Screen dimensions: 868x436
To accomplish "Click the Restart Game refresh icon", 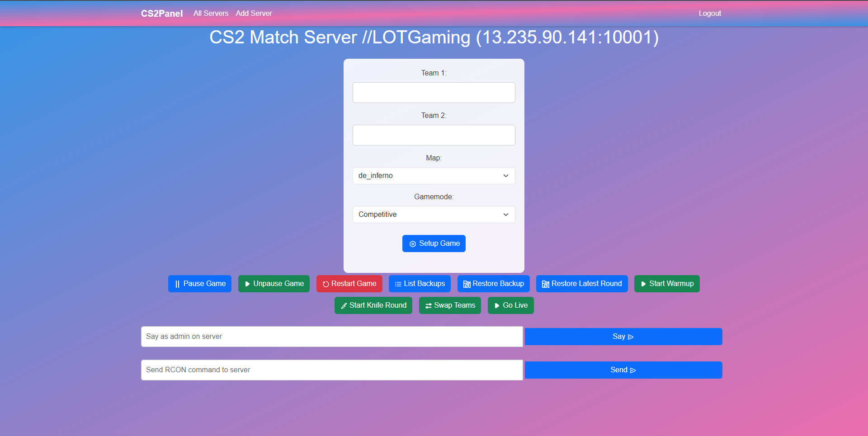I will pos(325,284).
